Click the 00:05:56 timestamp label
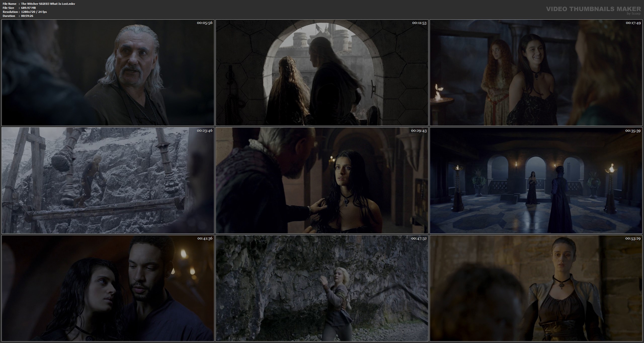This screenshot has height=343, width=644. point(205,23)
